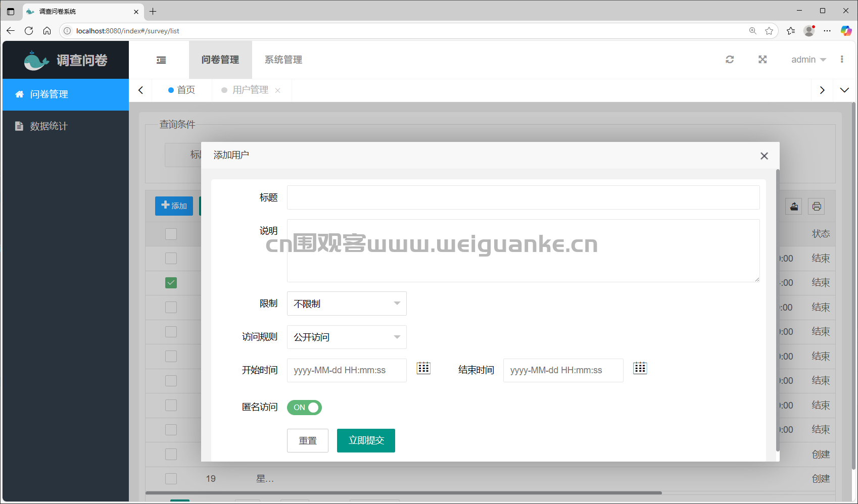Screen dimensions: 858x504
Task: Open calendar picker for 结束时间
Action: [x=640, y=368]
